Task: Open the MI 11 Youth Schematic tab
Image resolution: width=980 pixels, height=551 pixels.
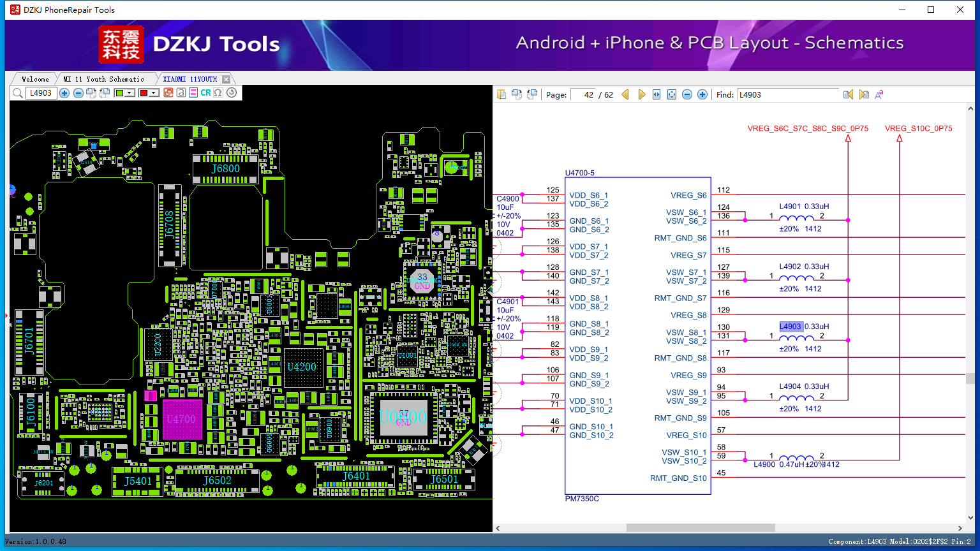Action: [x=104, y=79]
